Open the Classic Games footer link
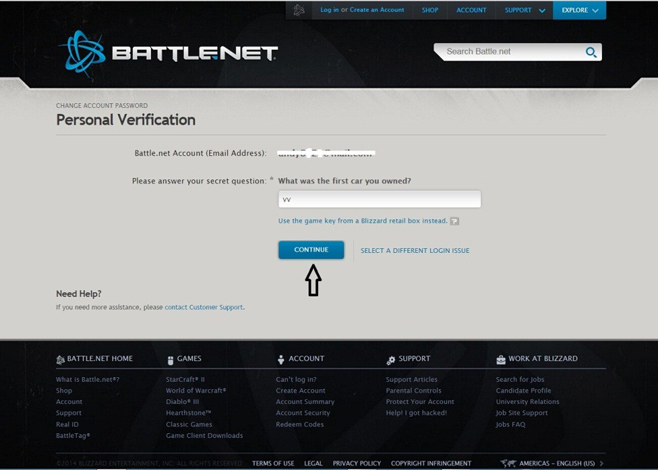The image size is (658, 470). (189, 424)
